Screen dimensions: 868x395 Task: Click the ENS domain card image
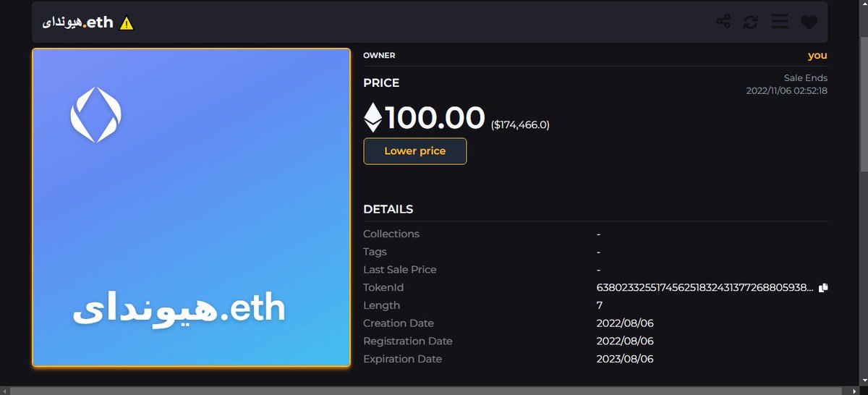(192, 207)
